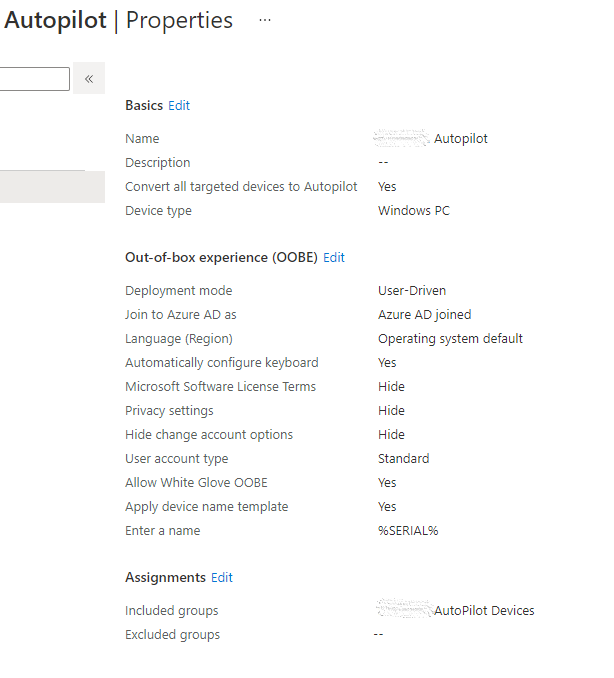This screenshot has width=614, height=678.
Task: Click the 'Join to Azure AD as' label
Action: (181, 315)
